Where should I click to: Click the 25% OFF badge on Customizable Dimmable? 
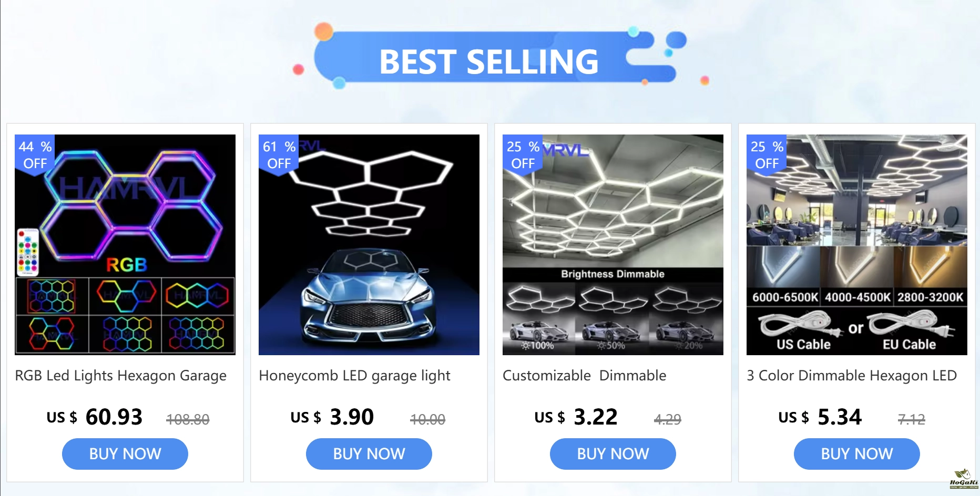(x=523, y=154)
